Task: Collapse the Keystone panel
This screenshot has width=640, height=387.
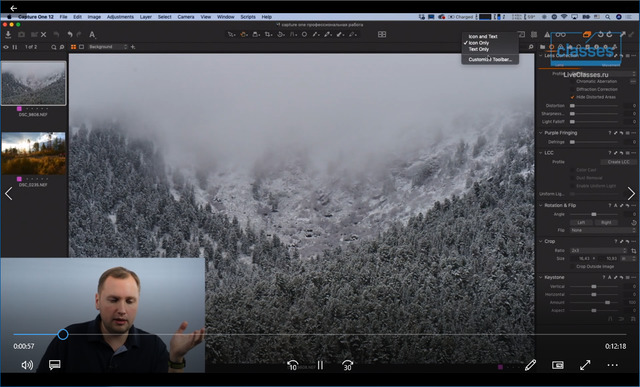Action: pyautogui.click(x=541, y=278)
